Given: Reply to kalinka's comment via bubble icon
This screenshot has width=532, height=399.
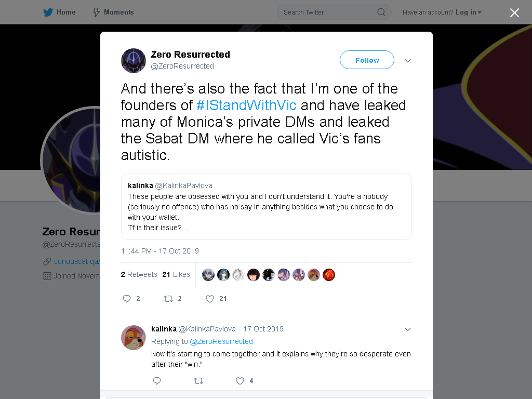Looking at the screenshot, I should [157, 381].
